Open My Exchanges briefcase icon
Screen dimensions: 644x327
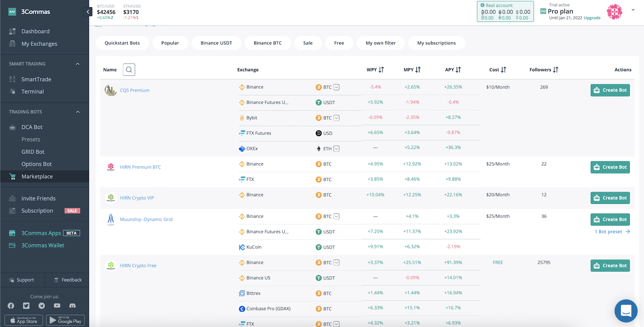coord(12,44)
